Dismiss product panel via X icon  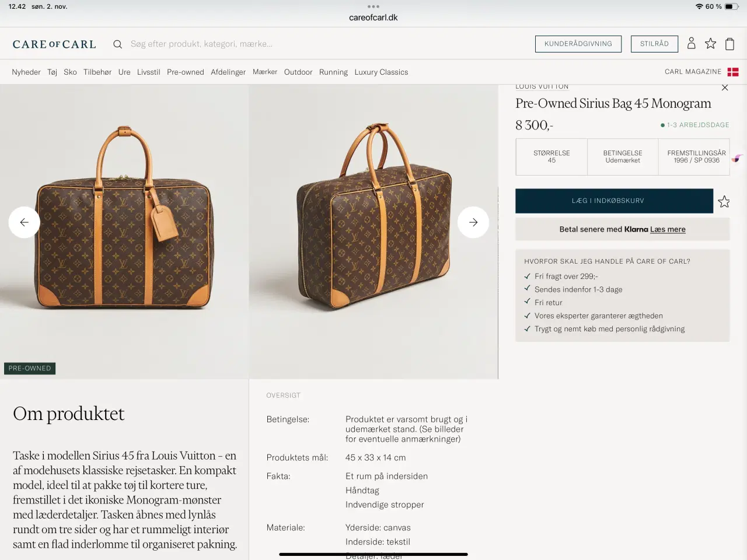[725, 87]
